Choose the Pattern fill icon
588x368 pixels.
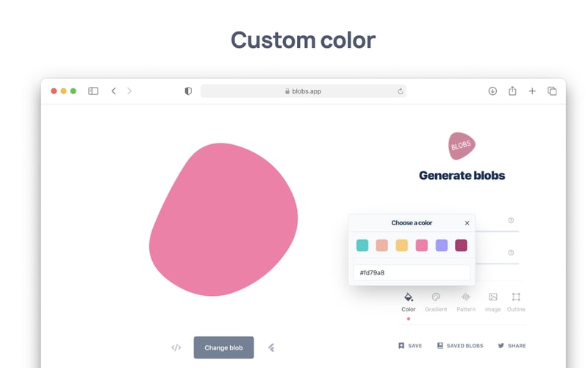[466, 297]
